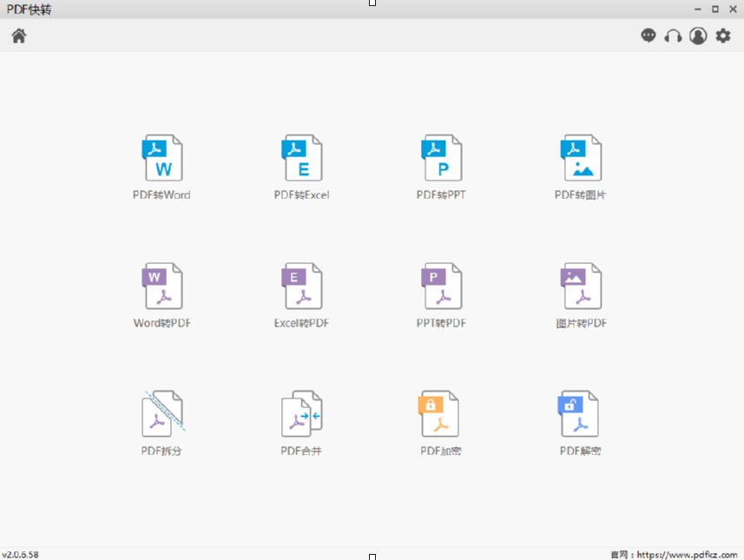Open the chat feedback bubble icon
Screen dimensions: 744x560
coord(649,36)
